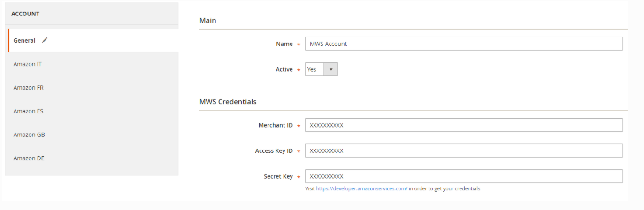Open the Active Yes dropdown

pyautogui.click(x=321, y=69)
